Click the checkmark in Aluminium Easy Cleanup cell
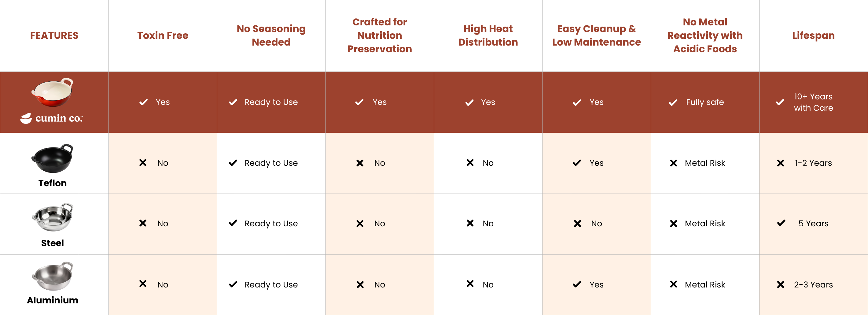Image resolution: width=868 pixels, height=315 pixels. point(577,285)
